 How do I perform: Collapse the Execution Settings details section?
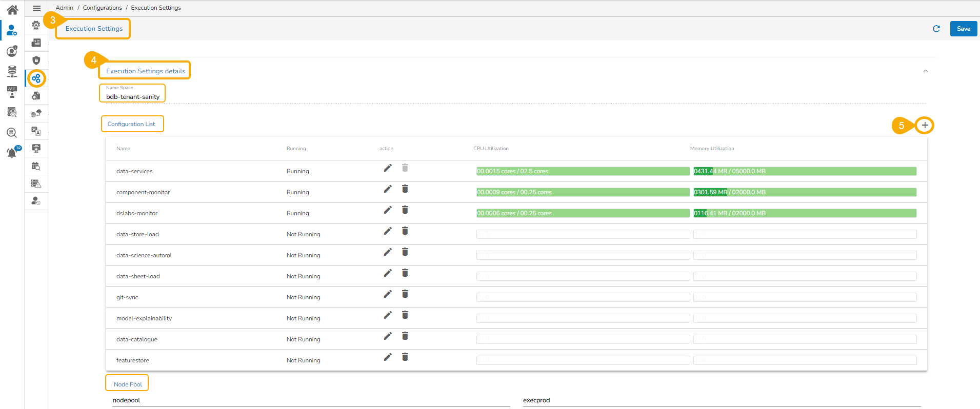click(926, 71)
